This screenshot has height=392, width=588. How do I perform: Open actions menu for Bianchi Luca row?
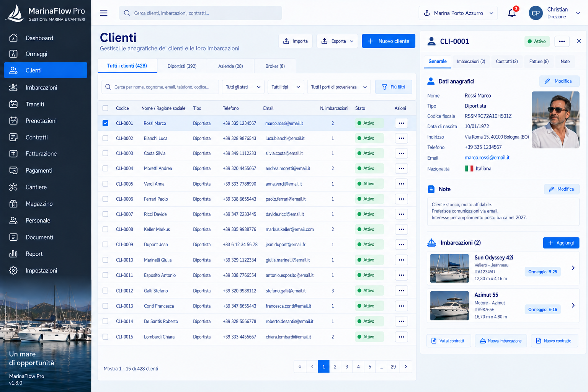(401, 138)
